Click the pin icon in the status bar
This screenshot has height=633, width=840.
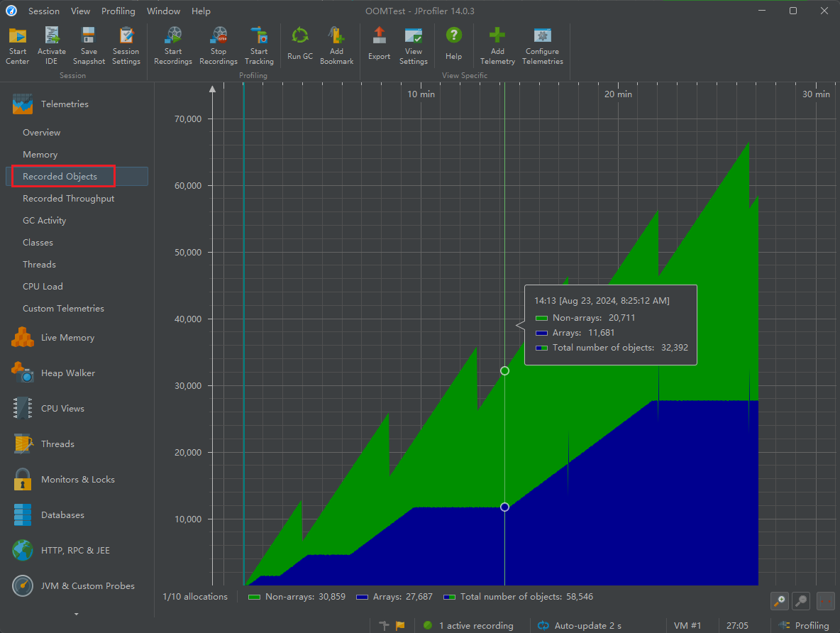[384, 625]
